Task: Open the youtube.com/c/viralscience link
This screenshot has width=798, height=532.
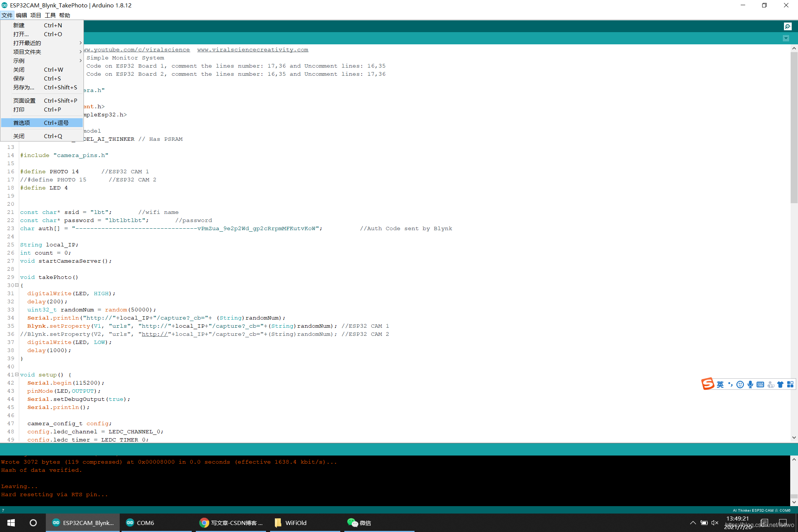Action: (x=137, y=50)
